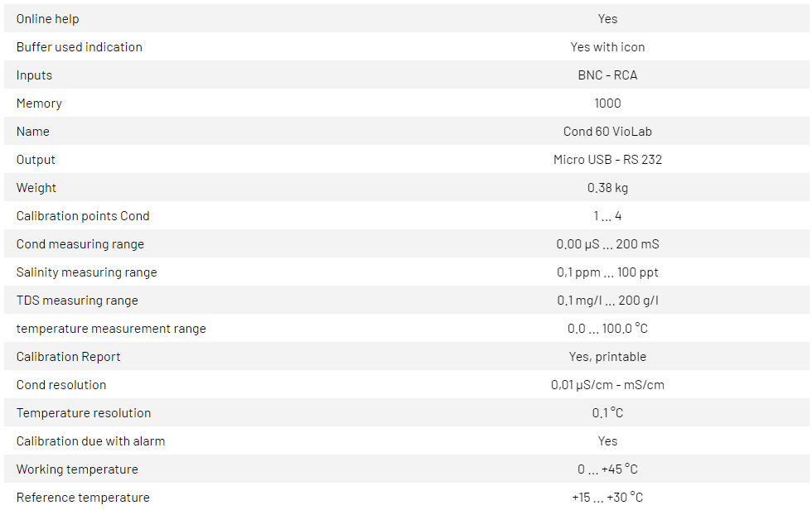Click the "Weight" row label
The image size is (812, 515).
pos(36,188)
